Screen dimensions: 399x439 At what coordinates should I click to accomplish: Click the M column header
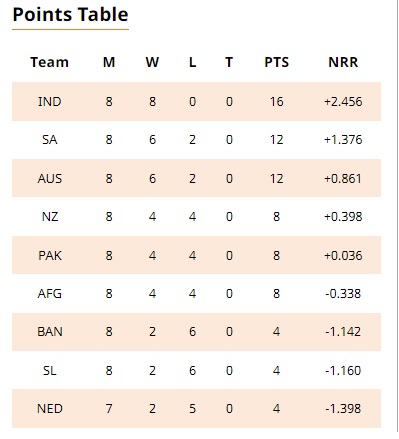(109, 62)
